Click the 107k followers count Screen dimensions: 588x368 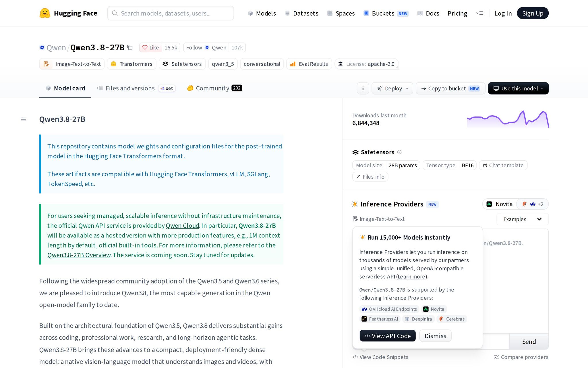[x=237, y=47]
